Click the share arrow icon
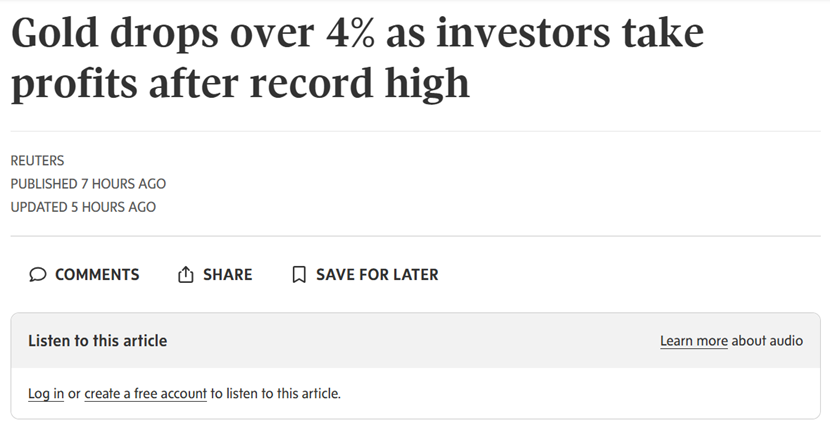This screenshot has height=425, width=830. pos(185,275)
